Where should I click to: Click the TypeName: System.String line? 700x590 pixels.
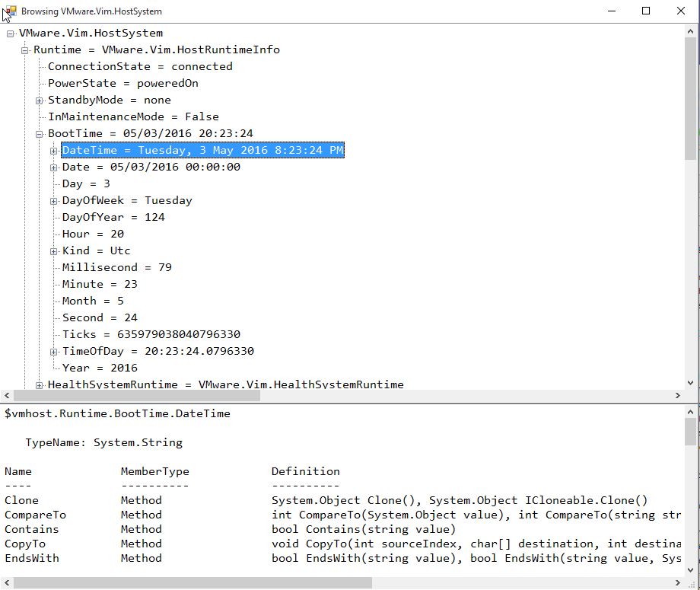pyautogui.click(x=104, y=442)
